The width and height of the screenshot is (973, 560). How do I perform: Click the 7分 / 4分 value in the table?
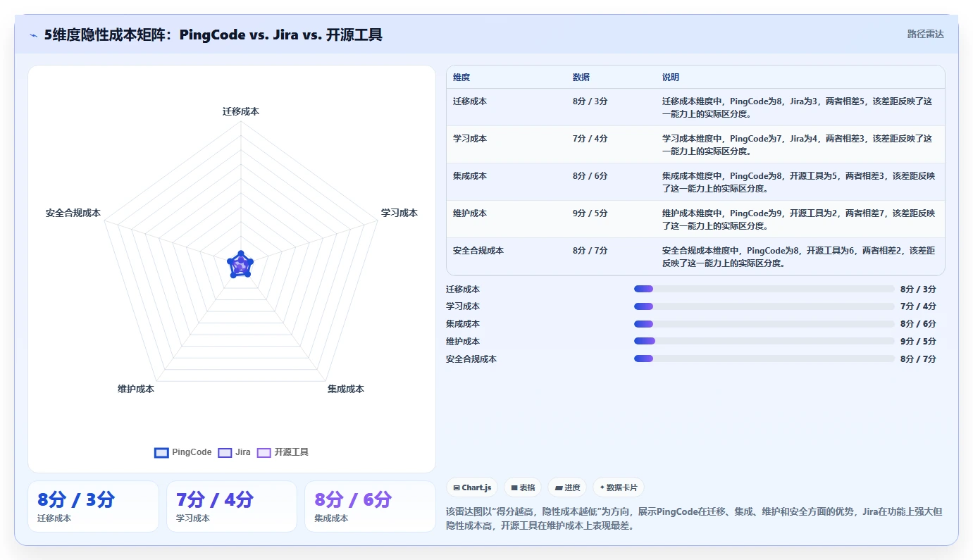pyautogui.click(x=590, y=139)
